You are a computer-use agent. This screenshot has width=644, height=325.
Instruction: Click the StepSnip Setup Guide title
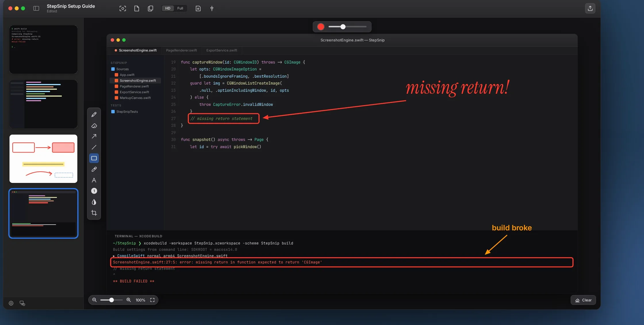(x=71, y=6)
